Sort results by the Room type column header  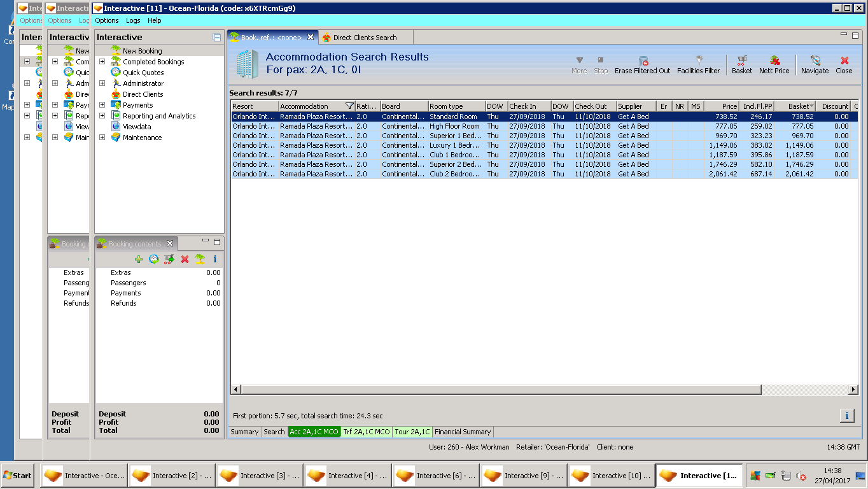[456, 106]
